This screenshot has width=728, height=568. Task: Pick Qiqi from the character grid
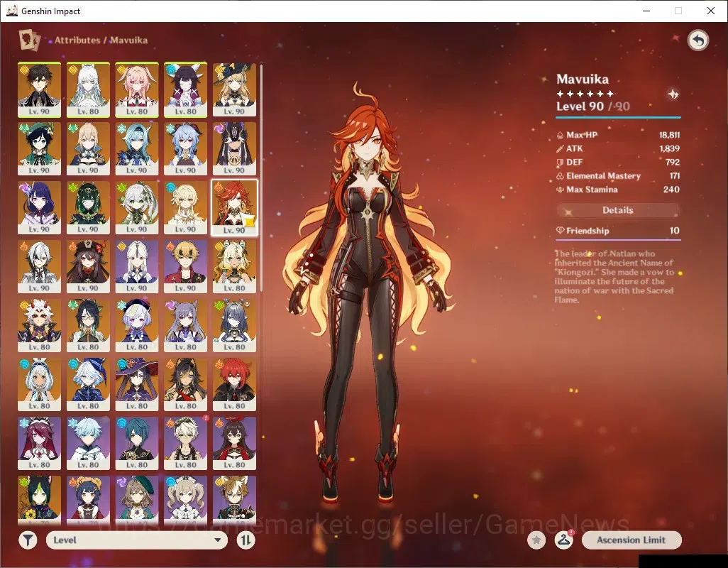pos(137,326)
